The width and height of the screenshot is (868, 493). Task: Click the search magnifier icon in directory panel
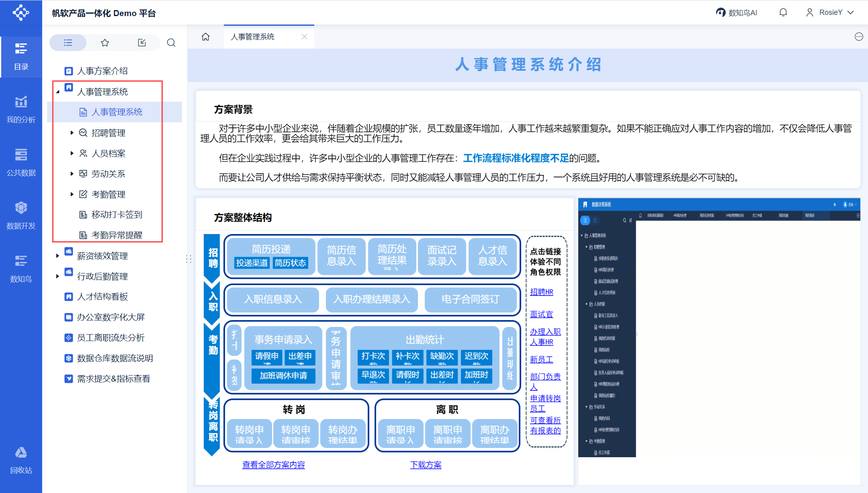[x=171, y=43]
